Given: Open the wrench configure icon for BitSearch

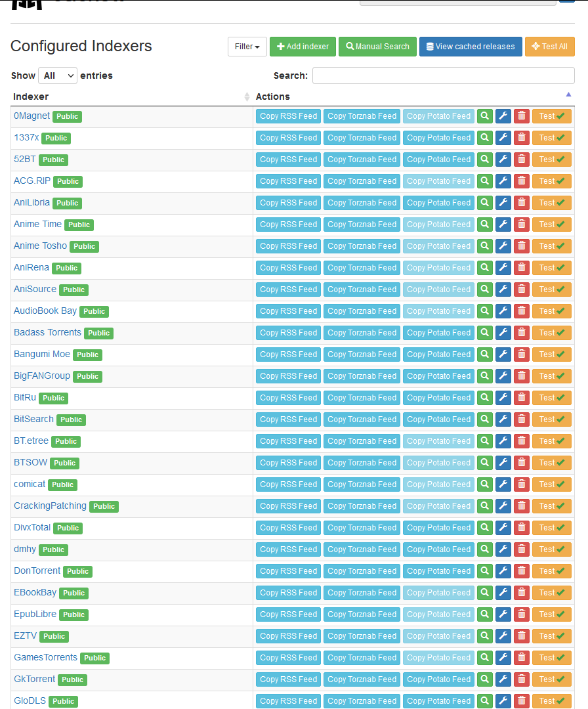Looking at the screenshot, I should (x=503, y=419).
